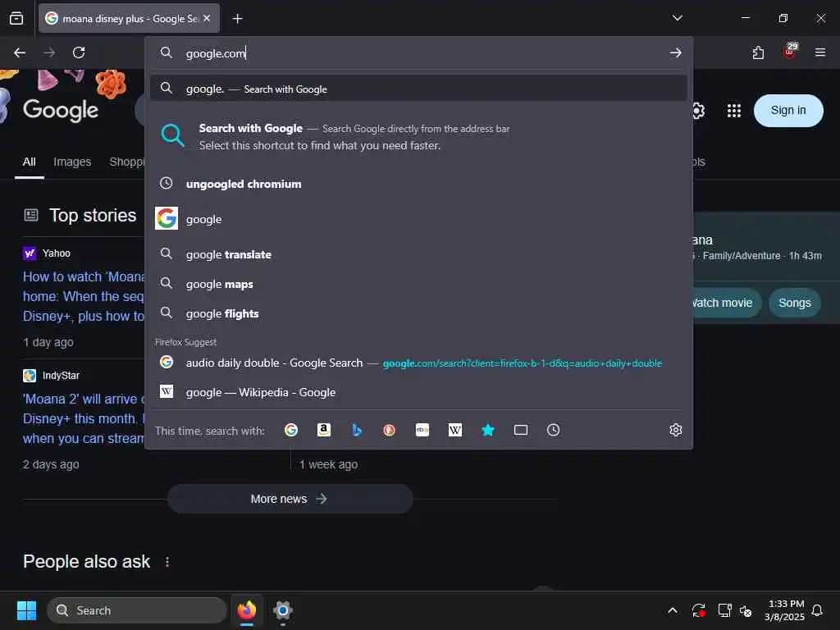Open the Settings gear app in taskbar
This screenshot has width=840, height=630.
pyautogui.click(x=282, y=610)
